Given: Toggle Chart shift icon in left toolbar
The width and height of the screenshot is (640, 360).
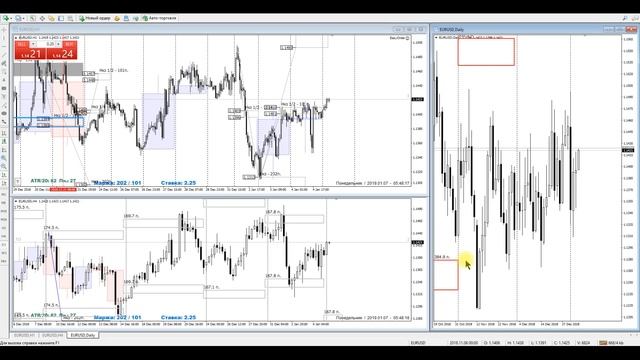Looking at the screenshot, I should [4, 183].
